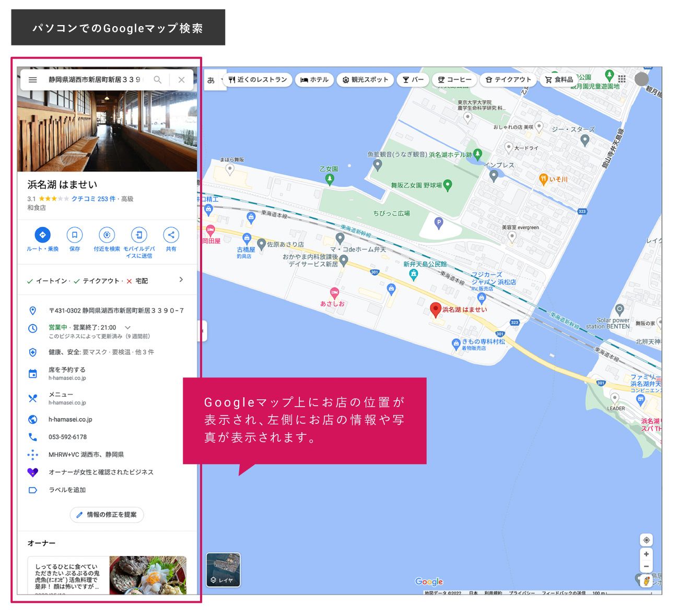Viewport: 679px width, 616px height.
Task: Click the zoom-in plus control on map
Action: (x=647, y=554)
